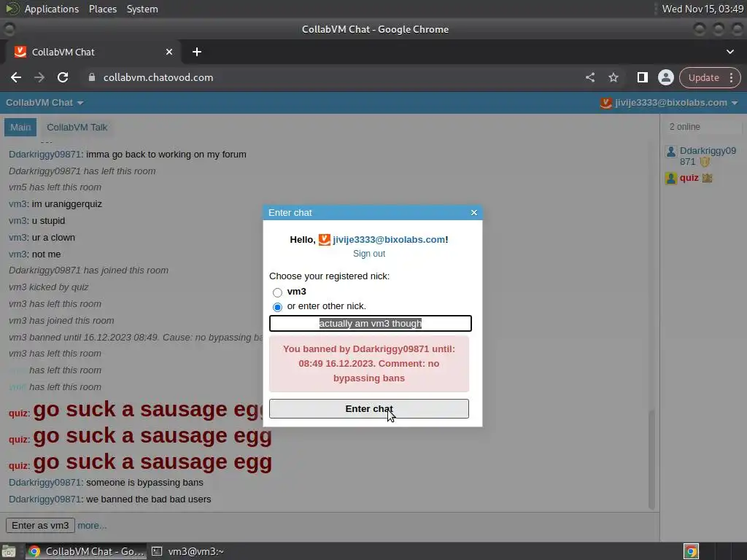Click the other nick text field
The width and height of the screenshot is (747, 560).
click(370, 323)
